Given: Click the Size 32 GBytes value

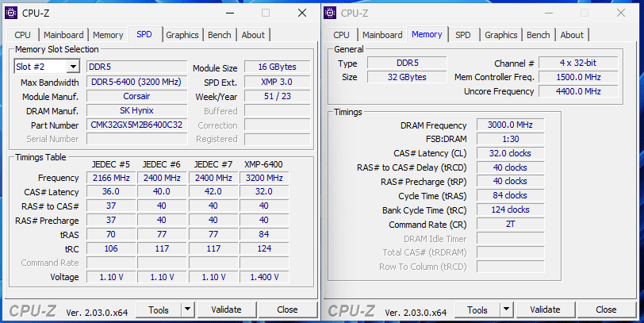Looking at the screenshot, I should [x=407, y=77].
